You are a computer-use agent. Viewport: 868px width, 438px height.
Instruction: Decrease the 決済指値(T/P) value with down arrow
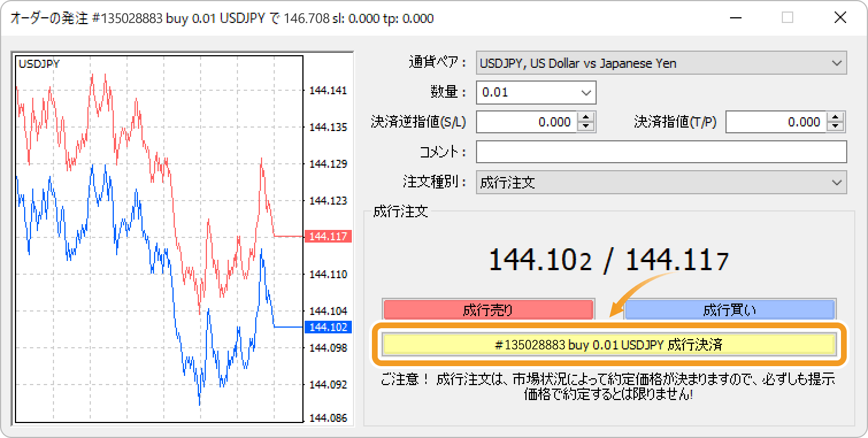point(835,126)
